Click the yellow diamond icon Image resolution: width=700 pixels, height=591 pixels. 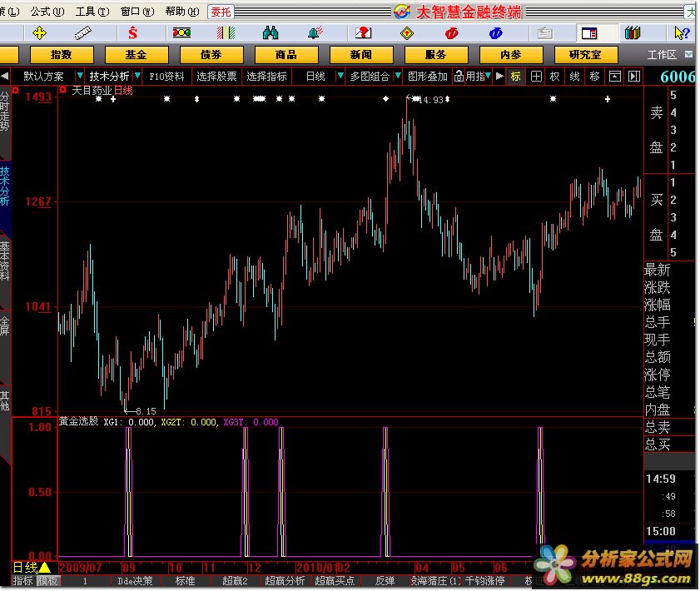pyautogui.click(x=407, y=33)
